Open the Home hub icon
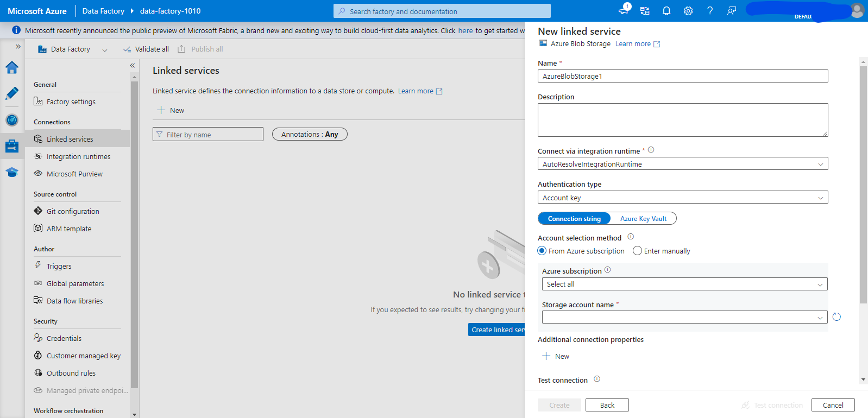The width and height of the screenshot is (868, 418). (x=12, y=67)
